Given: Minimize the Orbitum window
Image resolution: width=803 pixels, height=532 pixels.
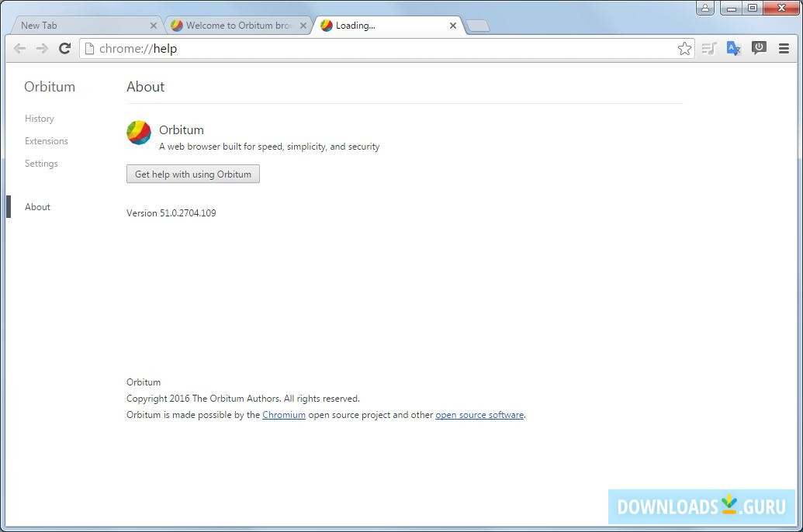Looking at the screenshot, I should 732,8.
